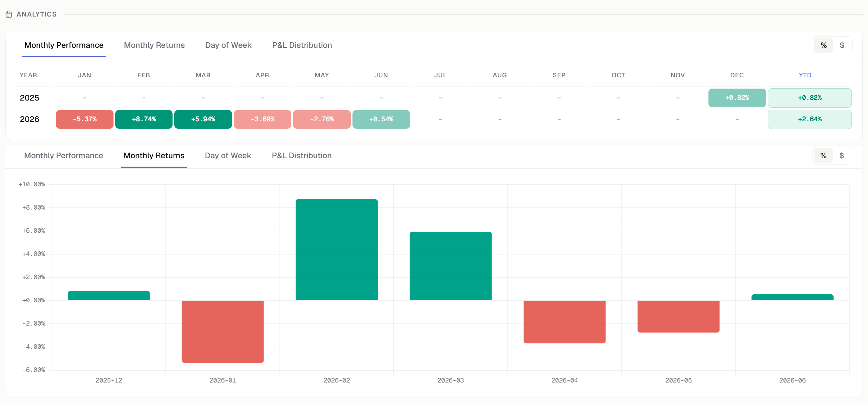Open Monthly Returns tab in top panel
The width and height of the screenshot is (868, 405).
click(x=154, y=45)
